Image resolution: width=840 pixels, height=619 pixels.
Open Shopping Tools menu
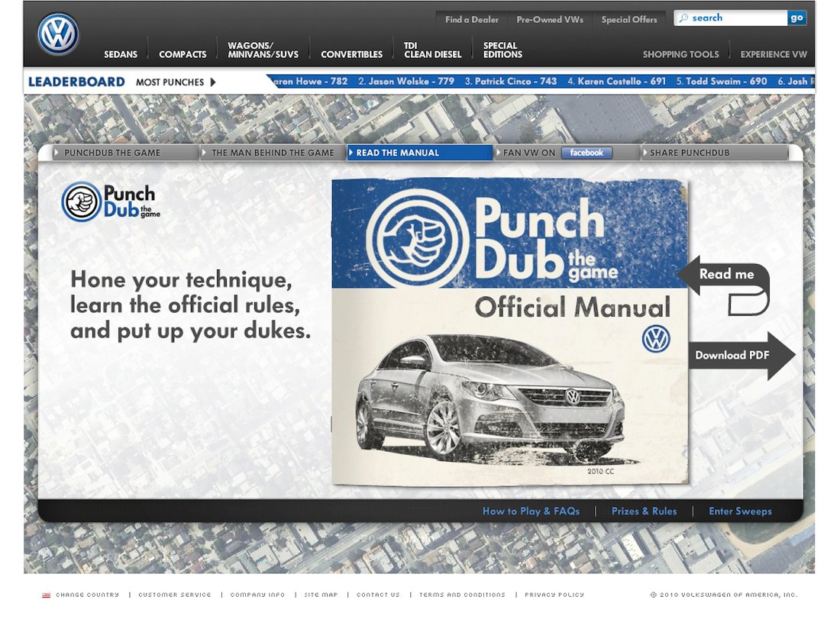click(681, 54)
